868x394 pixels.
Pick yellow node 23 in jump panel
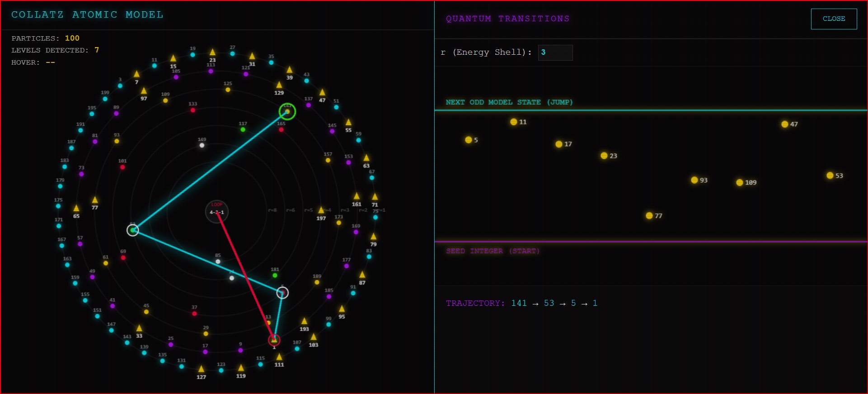[x=604, y=156]
